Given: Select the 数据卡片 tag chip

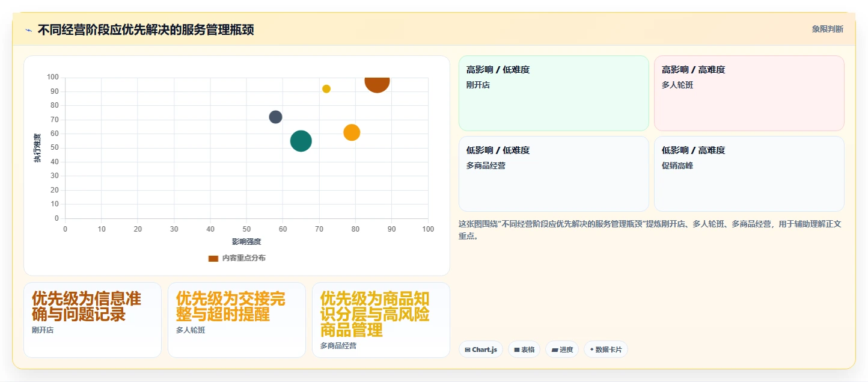Looking at the screenshot, I should coord(606,350).
